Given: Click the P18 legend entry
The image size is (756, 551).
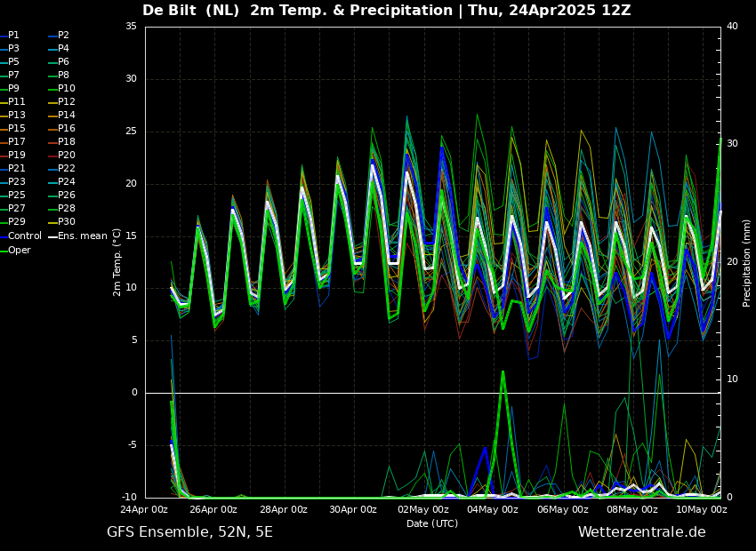Looking at the screenshot, I should (x=66, y=142).
